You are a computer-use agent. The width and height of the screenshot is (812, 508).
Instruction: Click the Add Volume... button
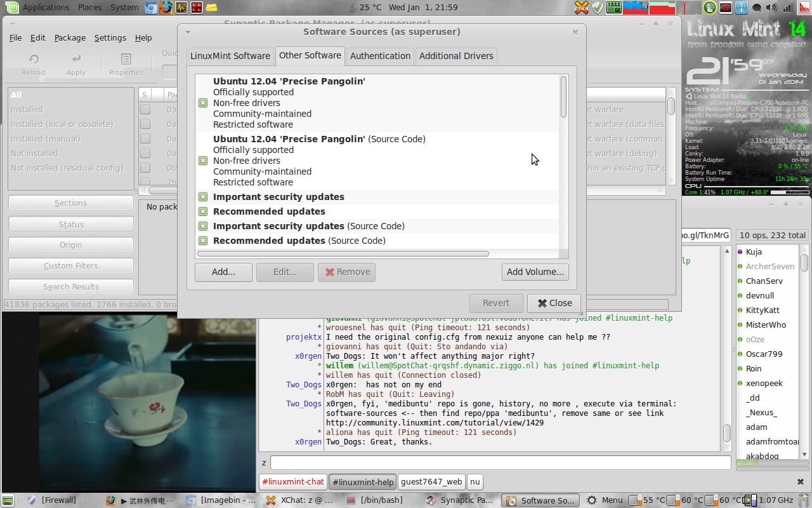pyautogui.click(x=535, y=272)
